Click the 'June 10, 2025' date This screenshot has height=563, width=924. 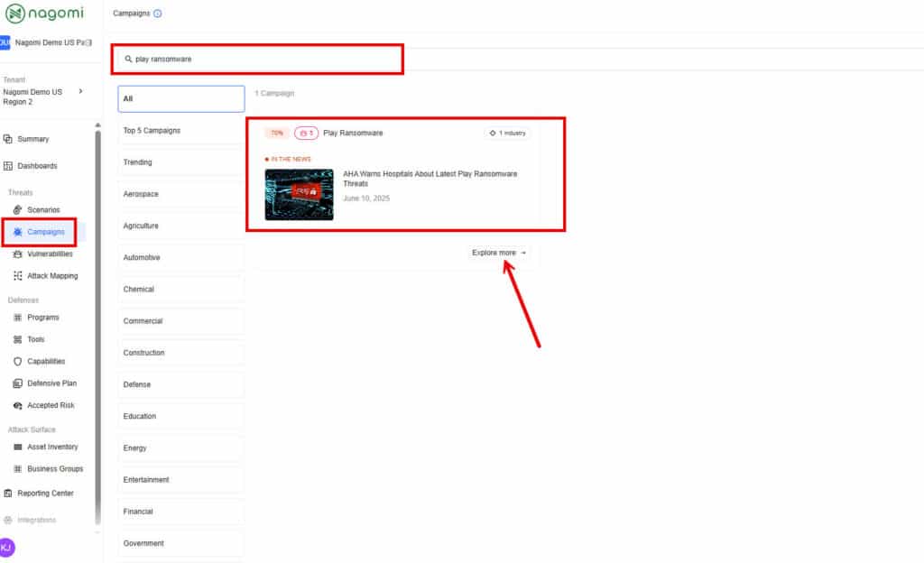pos(366,198)
